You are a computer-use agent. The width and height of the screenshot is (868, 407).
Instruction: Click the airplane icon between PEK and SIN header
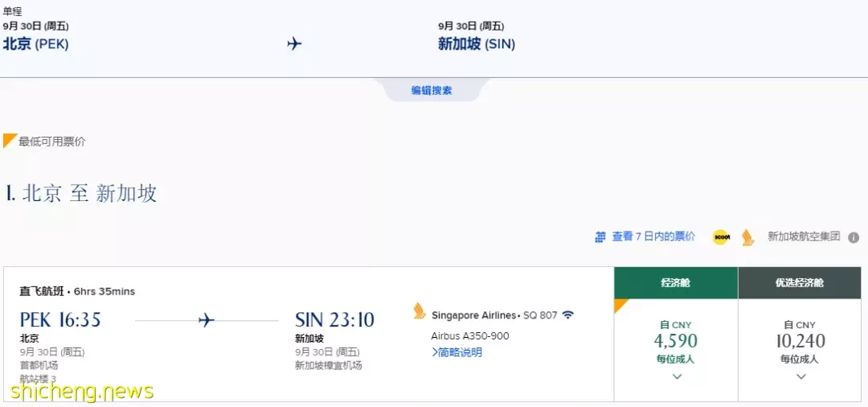tap(294, 43)
